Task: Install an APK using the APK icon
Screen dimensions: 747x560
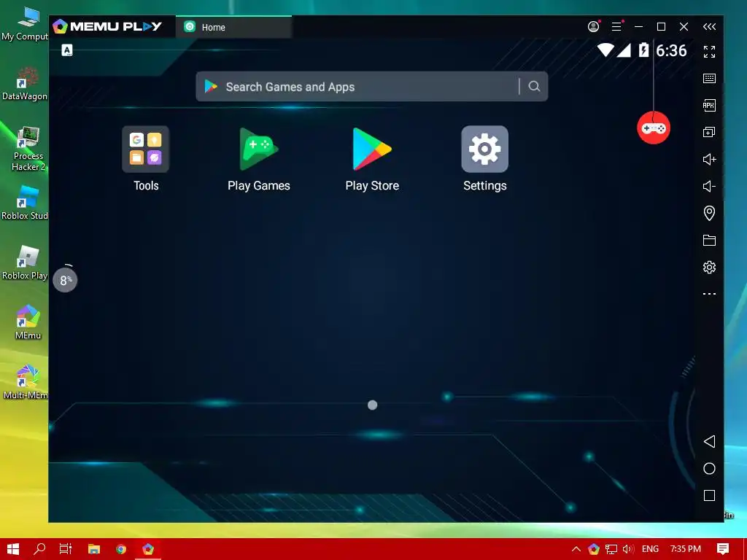Action: 709,105
